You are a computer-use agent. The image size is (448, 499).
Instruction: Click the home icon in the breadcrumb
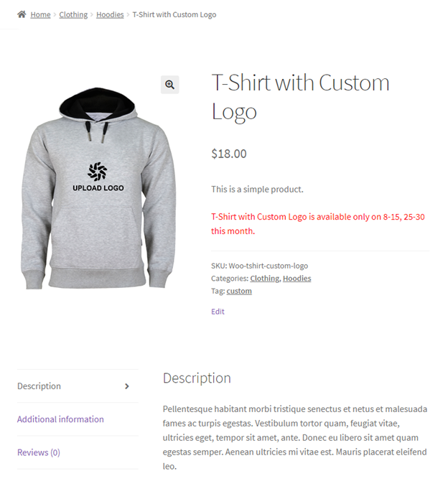pyautogui.click(x=22, y=14)
